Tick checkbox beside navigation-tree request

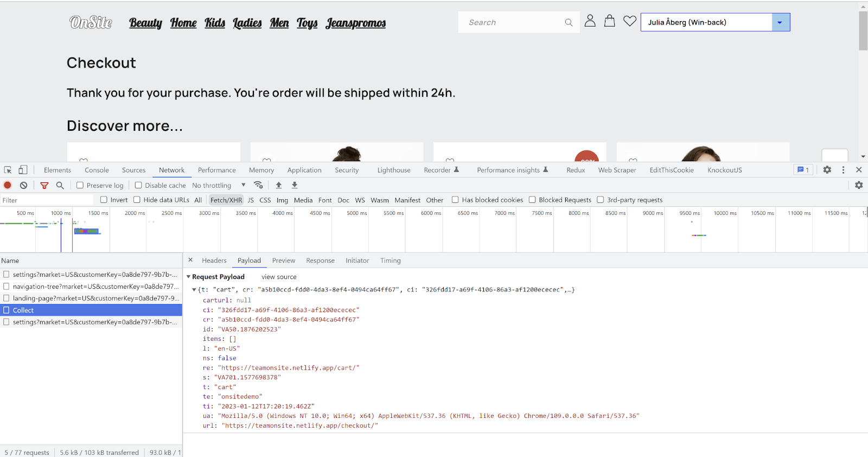tap(7, 286)
